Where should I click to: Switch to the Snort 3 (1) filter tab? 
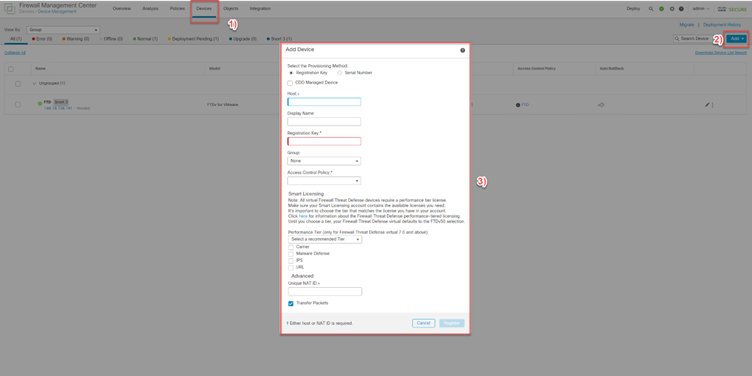(279, 39)
